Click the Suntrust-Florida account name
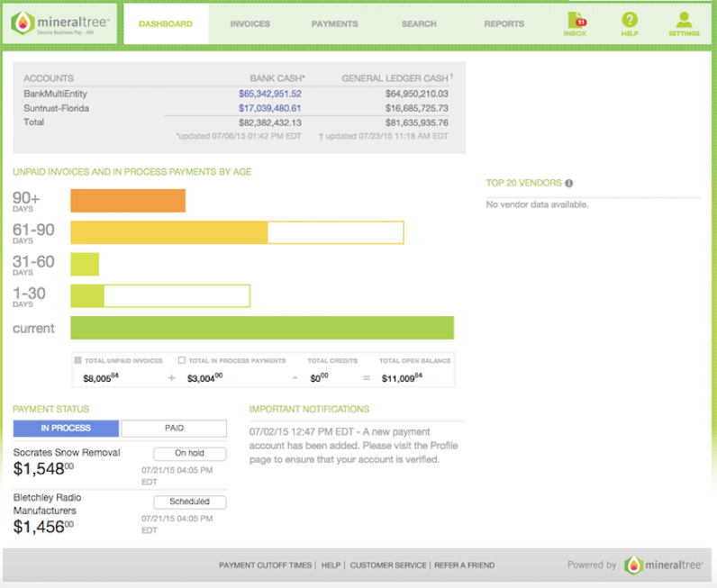Viewport: 717px width, 588px height. point(56,108)
